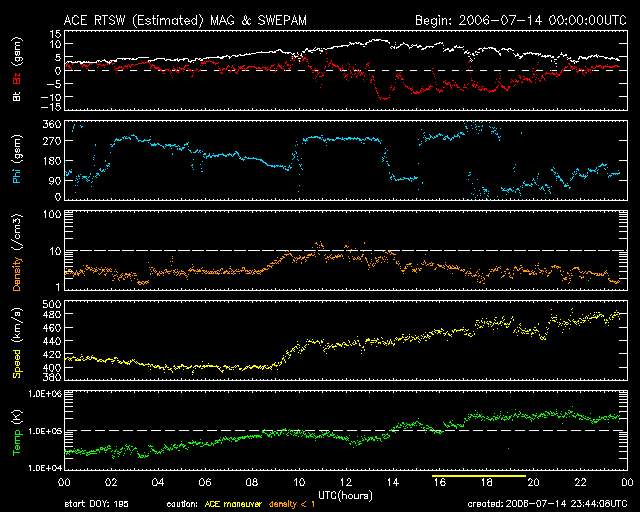Click the "22" hour label on the time axis
Screen dimensions: 640x512
point(580,482)
